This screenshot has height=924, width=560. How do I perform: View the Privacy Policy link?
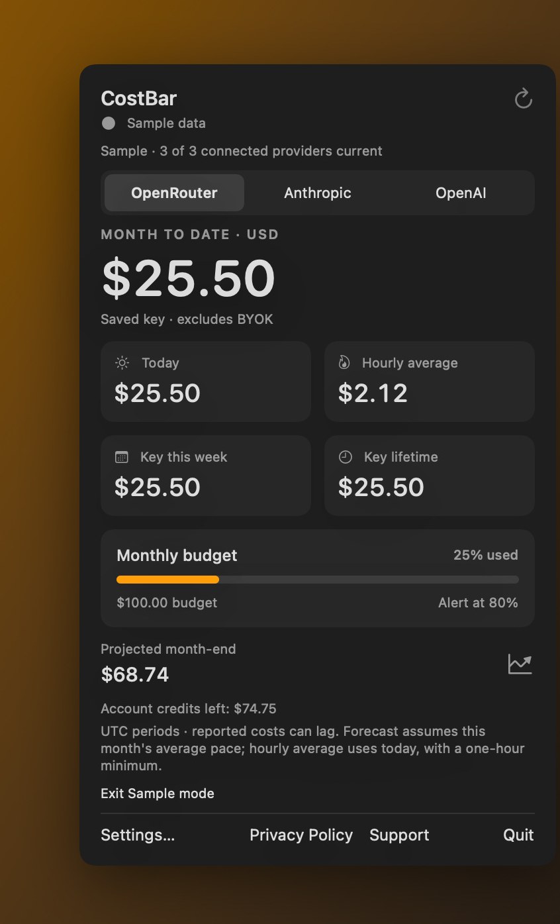pos(301,835)
